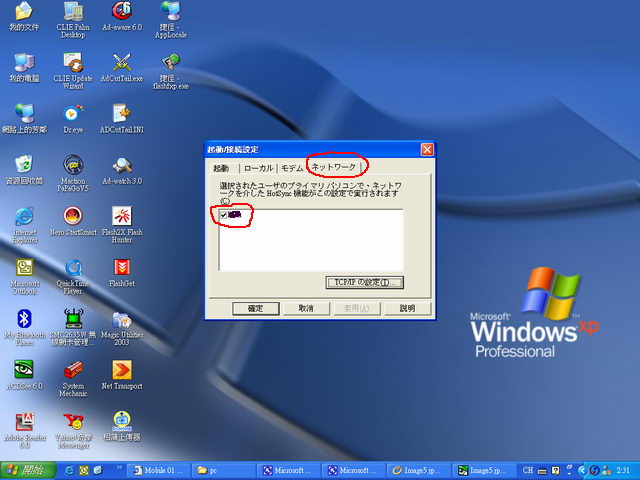The image size is (640, 480).
Task: Switch to pc folder taskbar button
Action: tap(223, 470)
